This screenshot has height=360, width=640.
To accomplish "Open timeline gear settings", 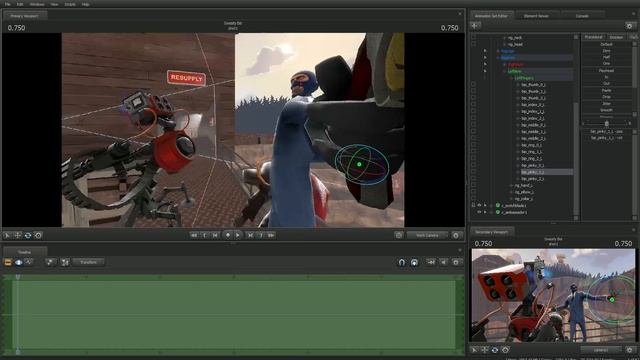I will tap(456, 262).
